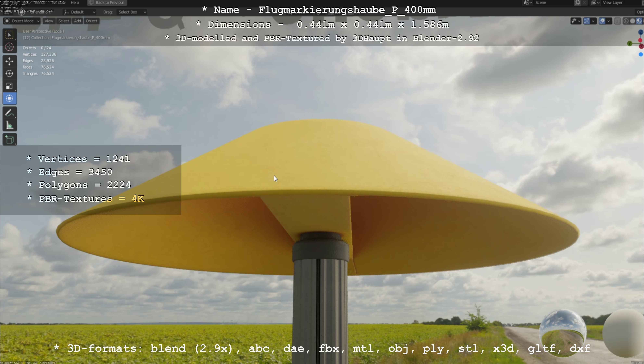
Task: Switch to Material Preview shading
Action: [639, 21]
